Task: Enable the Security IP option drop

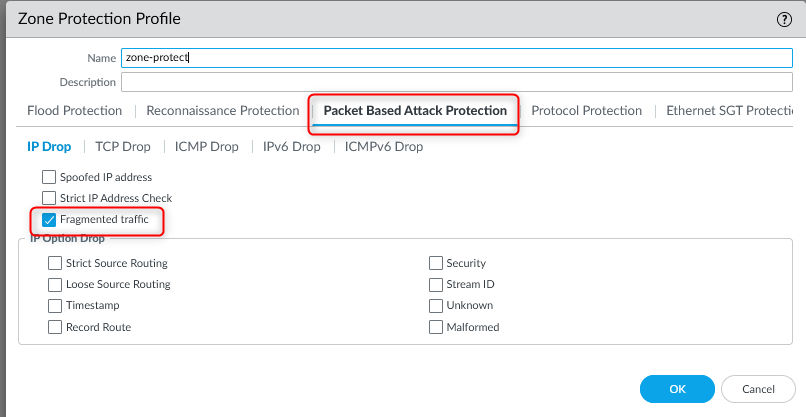Action: pos(436,263)
